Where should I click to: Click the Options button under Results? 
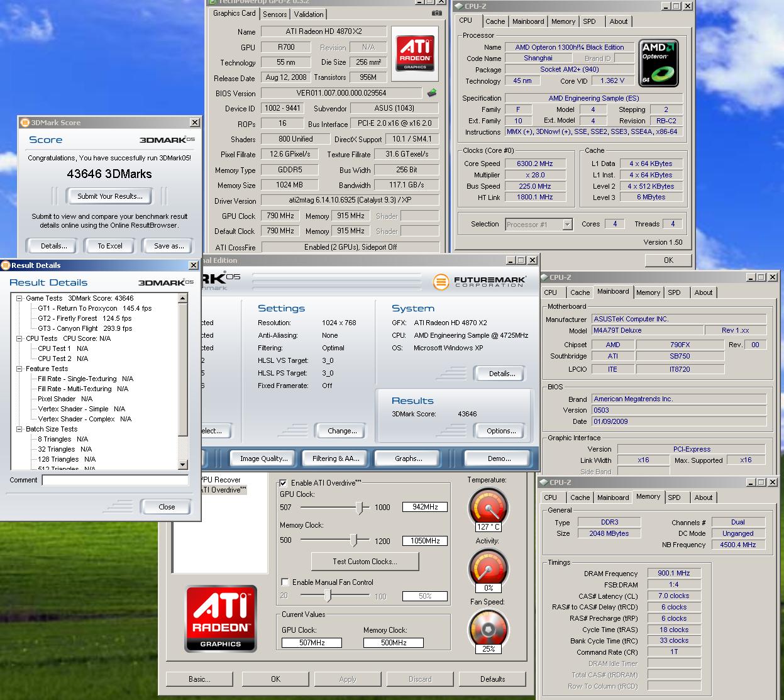click(x=501, y=431)
